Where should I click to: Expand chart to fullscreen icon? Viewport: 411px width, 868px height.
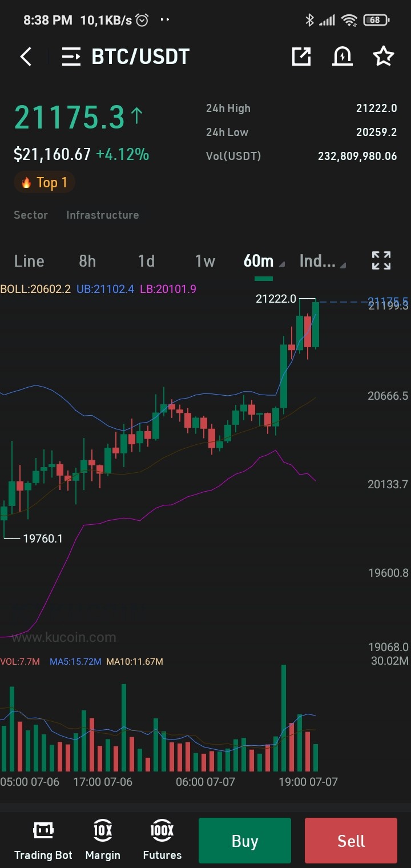coord(381,260)
